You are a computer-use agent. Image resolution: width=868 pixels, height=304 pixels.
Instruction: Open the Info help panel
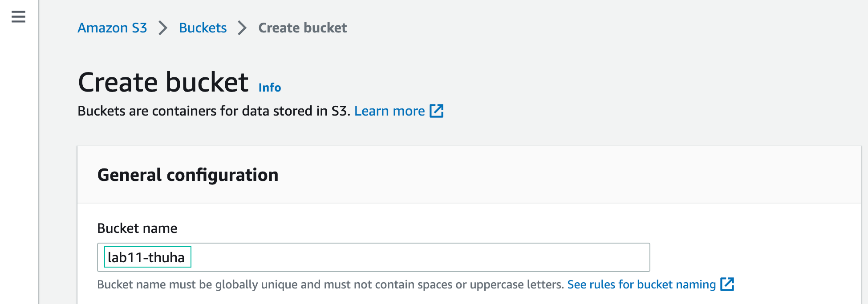[x=270, y=87]
